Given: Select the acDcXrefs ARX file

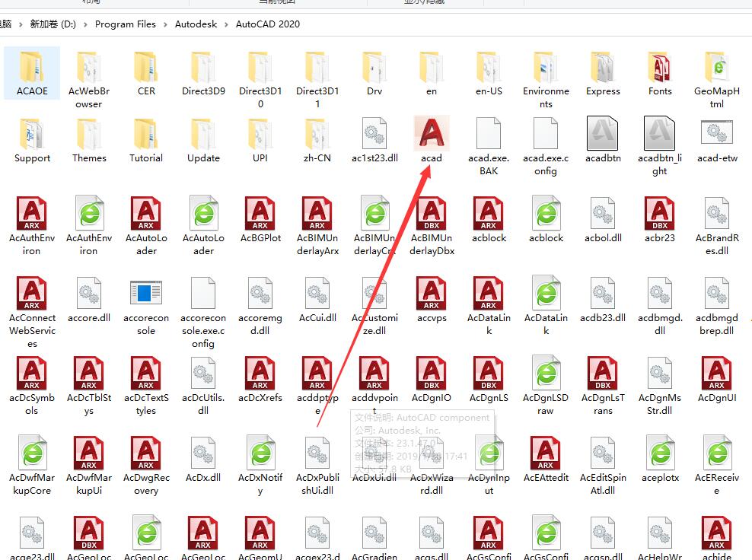Looking at the screenshot, I should point(260,379).
